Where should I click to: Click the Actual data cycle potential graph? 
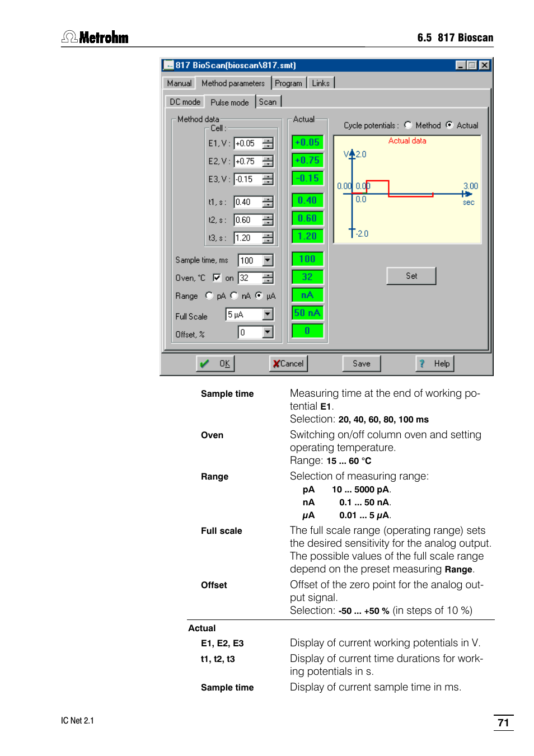[x=407, y=189]
